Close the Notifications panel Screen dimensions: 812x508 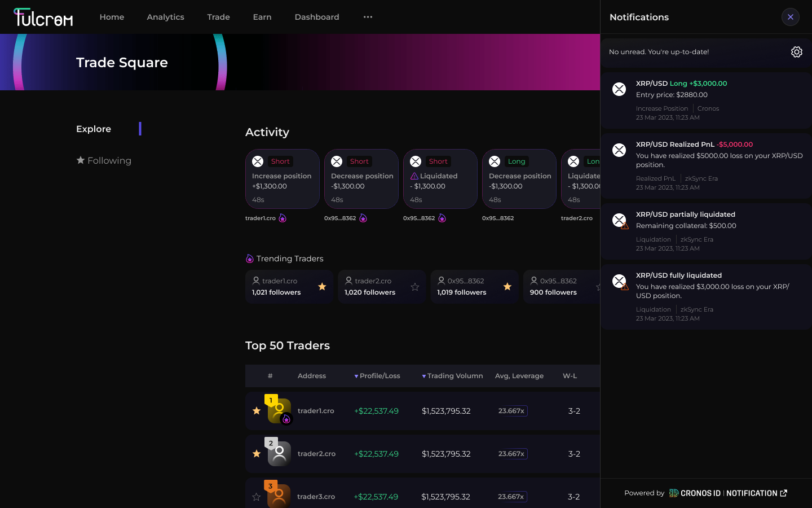point(790,17)
